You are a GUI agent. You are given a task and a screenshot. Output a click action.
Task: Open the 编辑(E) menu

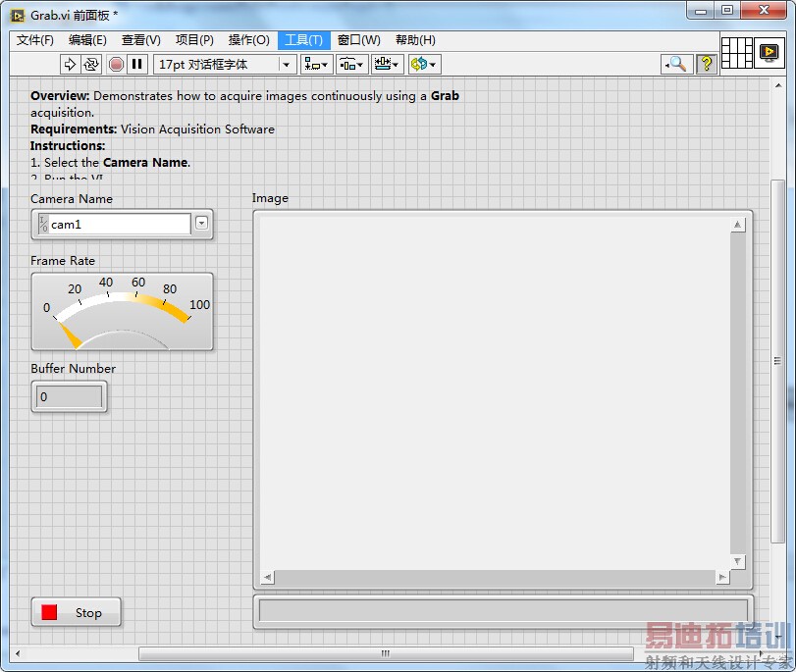87,40
